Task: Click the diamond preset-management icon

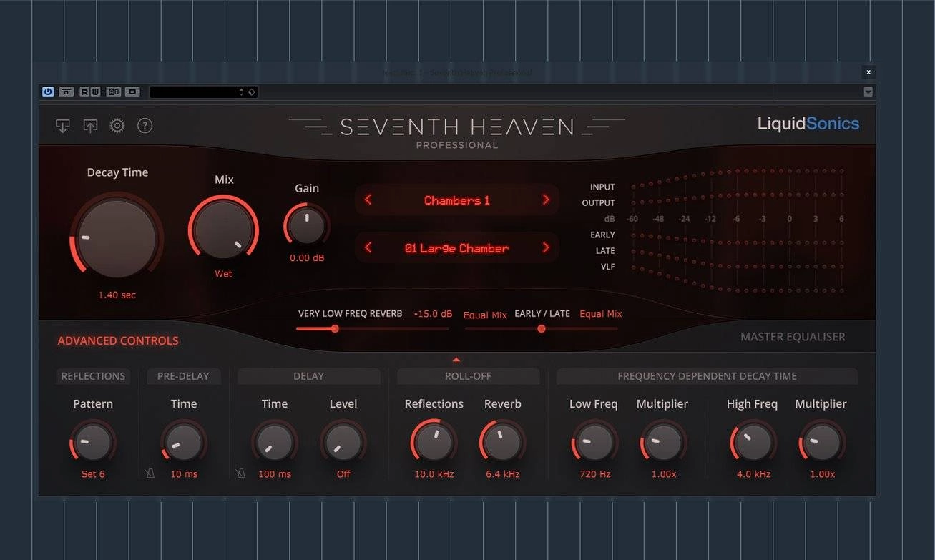Action: [x=252, y=92]
